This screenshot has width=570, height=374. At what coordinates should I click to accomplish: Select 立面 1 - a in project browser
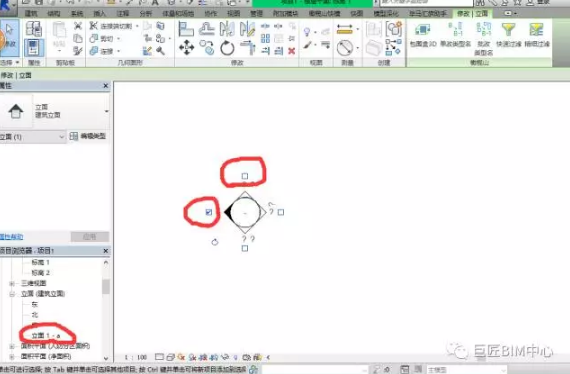coord(46,335)
